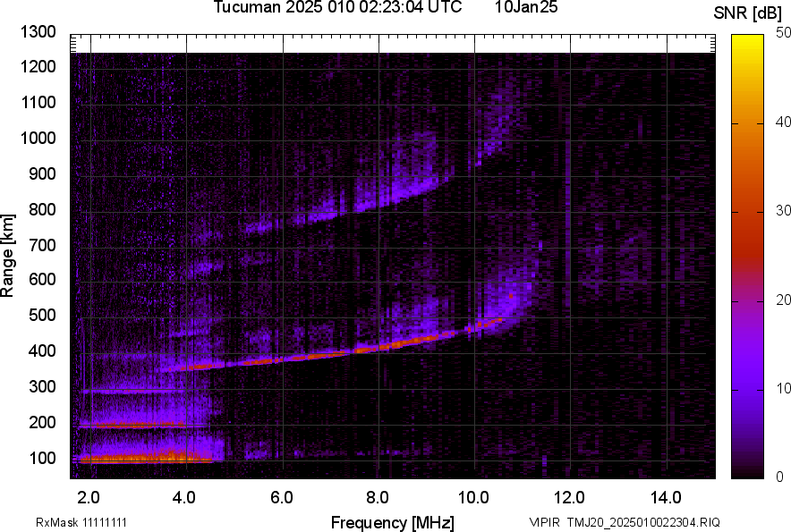Click the SNR colorbar gradient

748,257
